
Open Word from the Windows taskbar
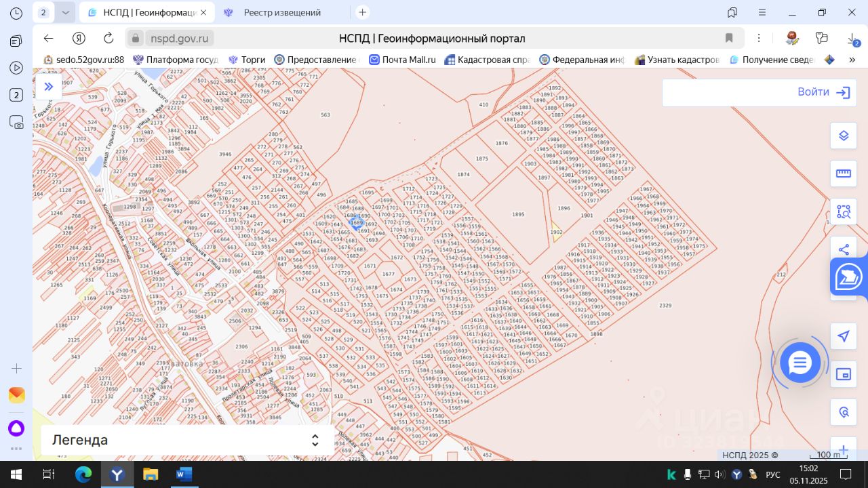pos(184,474)
